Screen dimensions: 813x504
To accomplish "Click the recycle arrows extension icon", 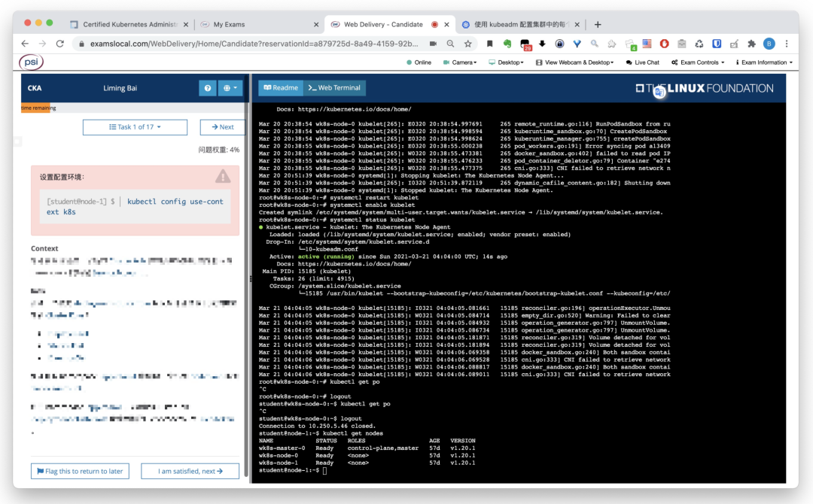I will coord(699,44).
